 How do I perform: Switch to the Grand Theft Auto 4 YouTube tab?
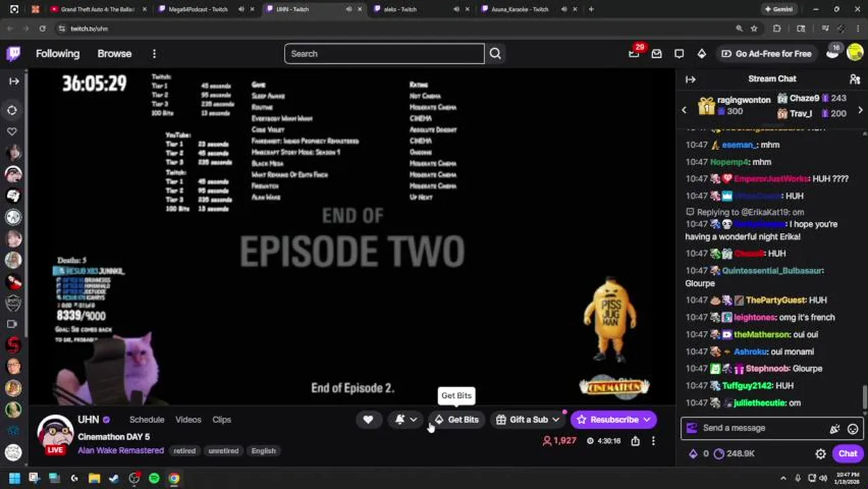96,10
